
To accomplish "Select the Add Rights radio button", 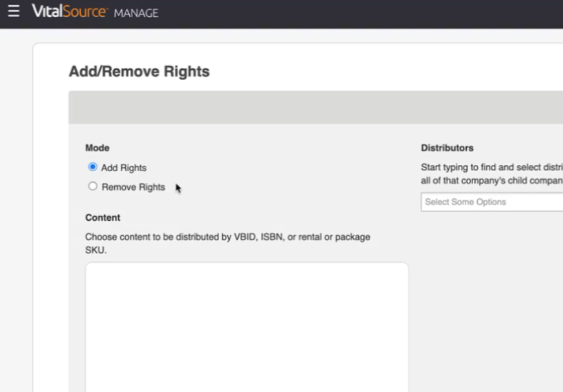I will 93,167.
